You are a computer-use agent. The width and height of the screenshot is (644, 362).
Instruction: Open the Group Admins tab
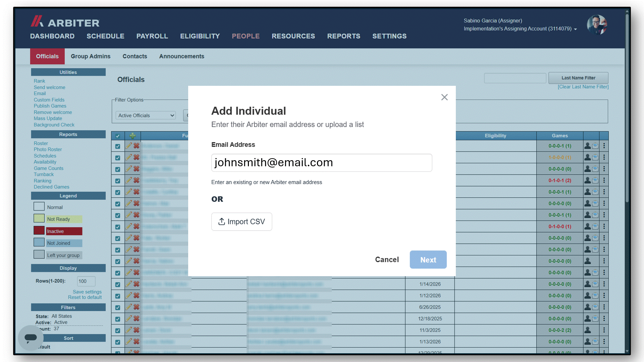click(91, 56)
